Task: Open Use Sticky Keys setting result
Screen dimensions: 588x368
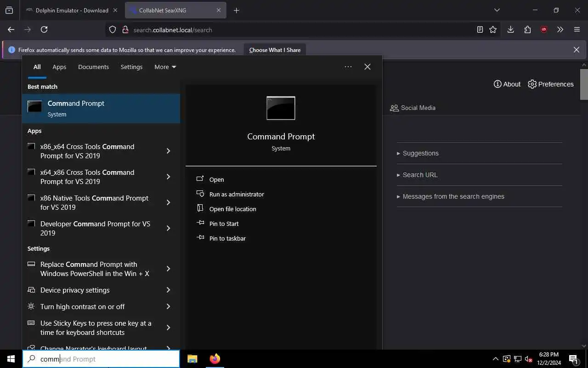Action: (90, 328)
